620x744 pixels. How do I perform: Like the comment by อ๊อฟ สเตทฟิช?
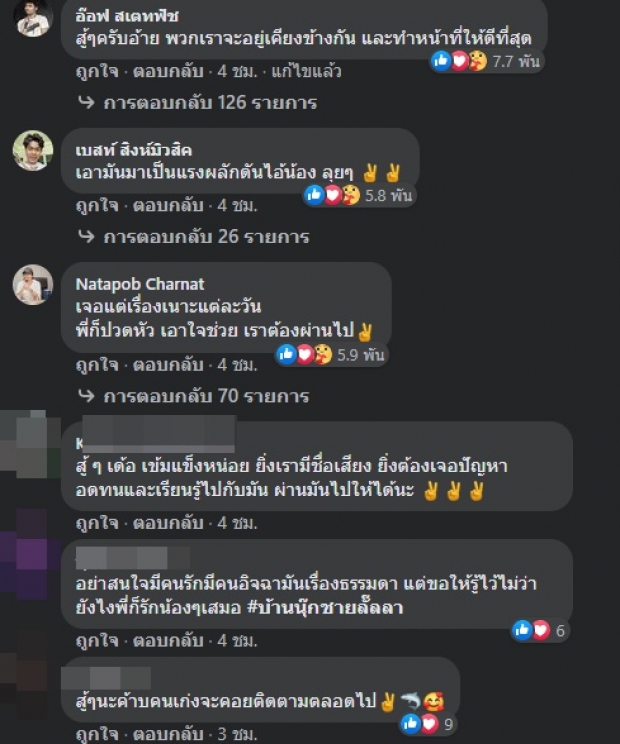point(97,72)
